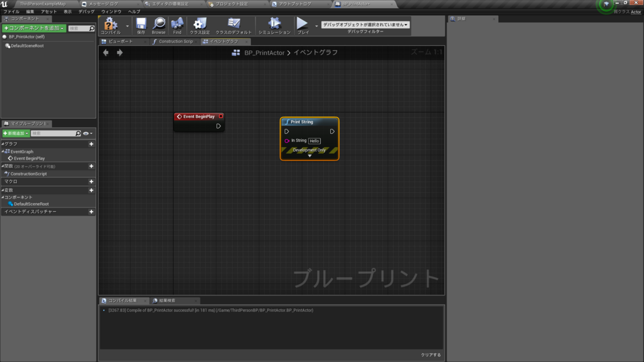Open the debug object filter dropdown
This screenshot has height=362, width=644.
tap(365, 25)
